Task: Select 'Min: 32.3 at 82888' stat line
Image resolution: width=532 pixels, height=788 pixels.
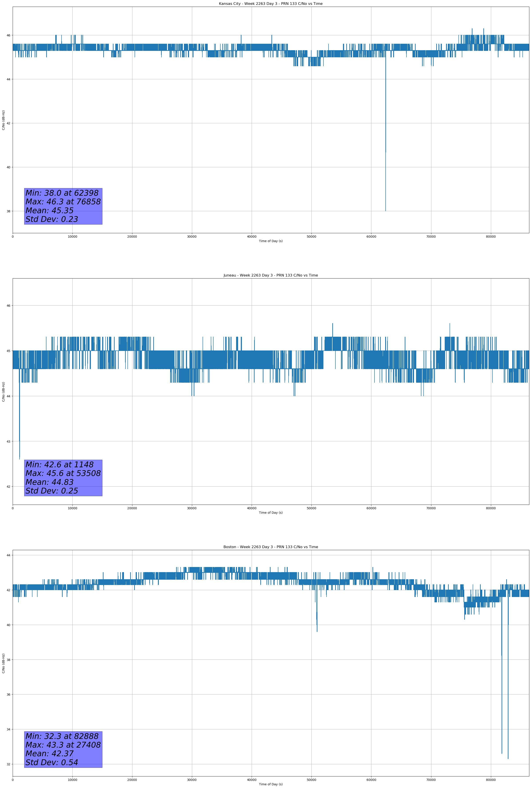Action: pyautogui.click(x=62, y=736)
